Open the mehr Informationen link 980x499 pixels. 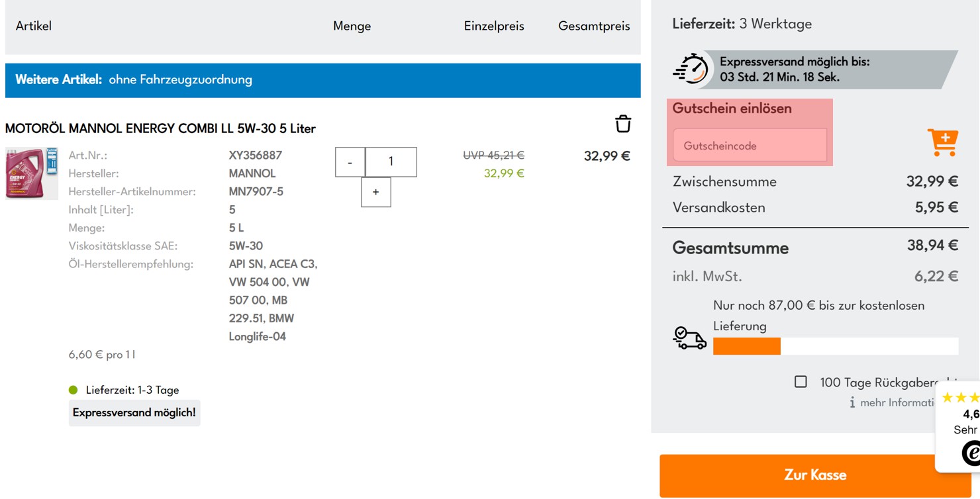pyautogui.click(x=897, y=402)
